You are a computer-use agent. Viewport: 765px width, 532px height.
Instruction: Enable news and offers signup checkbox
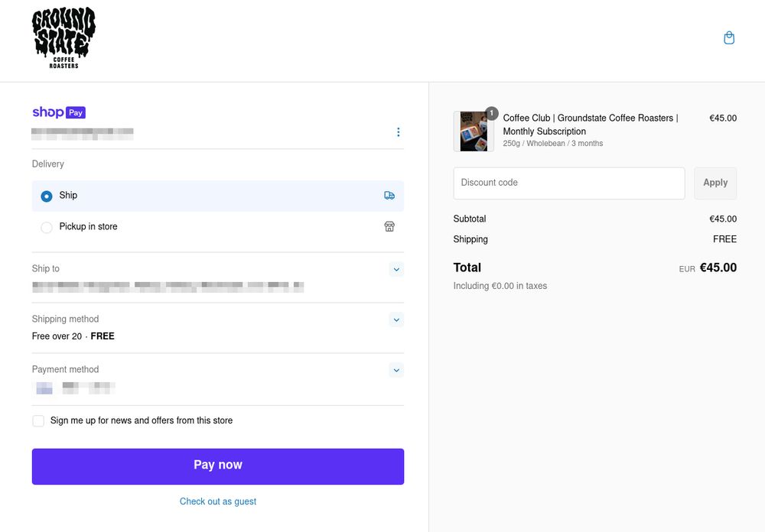[38, 421]
